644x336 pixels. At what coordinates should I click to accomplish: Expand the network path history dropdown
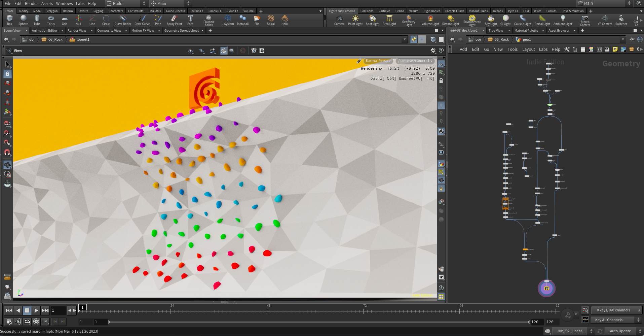(623, 39)
